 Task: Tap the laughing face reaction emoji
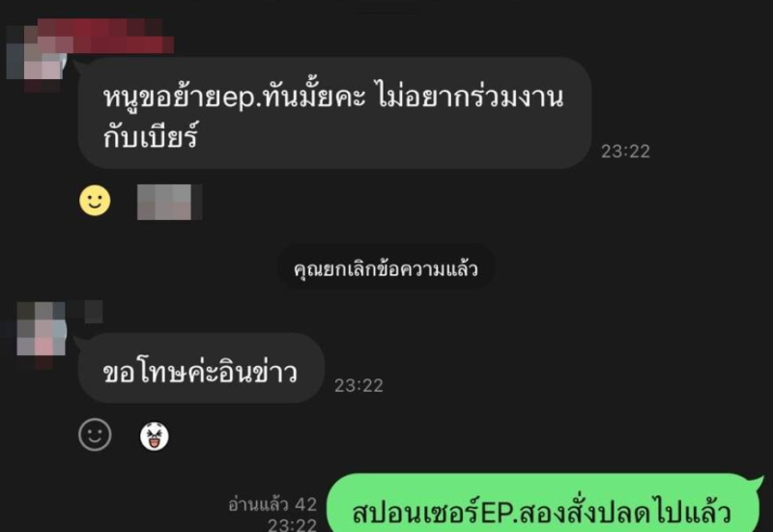155,436
